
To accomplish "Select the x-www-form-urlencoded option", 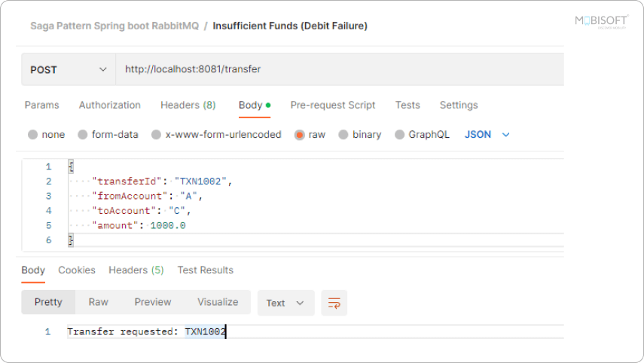I will pyautogui.click(x=216, y=135).
